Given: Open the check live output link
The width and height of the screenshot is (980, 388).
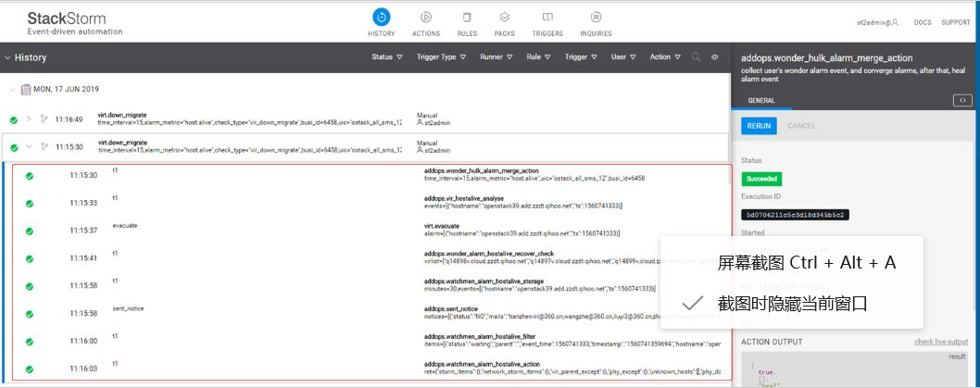Looking at the screenshot, I should click(940, 342).
